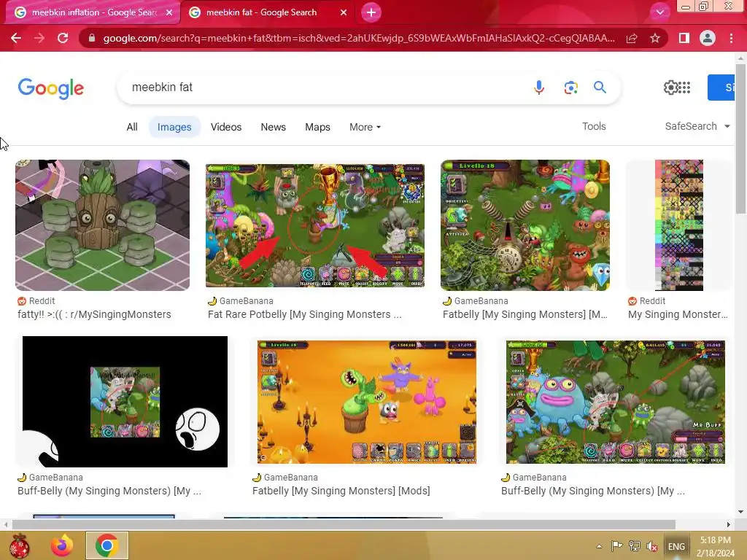Switch to the 'meebkin inflation' tab
Screen dimensions: 747x560
[93, 13]
